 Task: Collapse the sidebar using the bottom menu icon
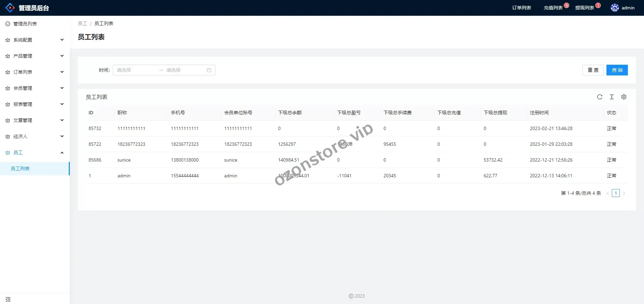click(x=8, y=299)
